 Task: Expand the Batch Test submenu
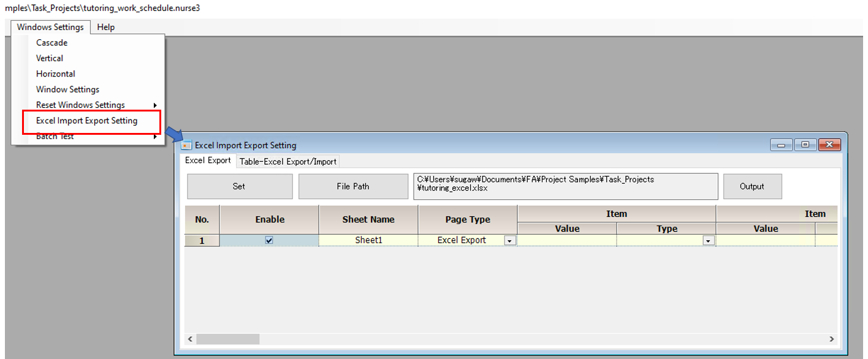[54, 135]
